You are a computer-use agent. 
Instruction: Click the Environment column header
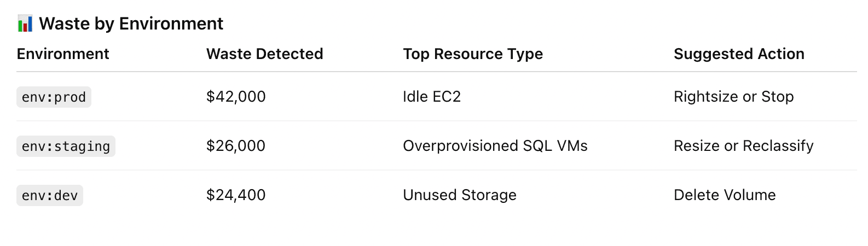click(63, 54)
